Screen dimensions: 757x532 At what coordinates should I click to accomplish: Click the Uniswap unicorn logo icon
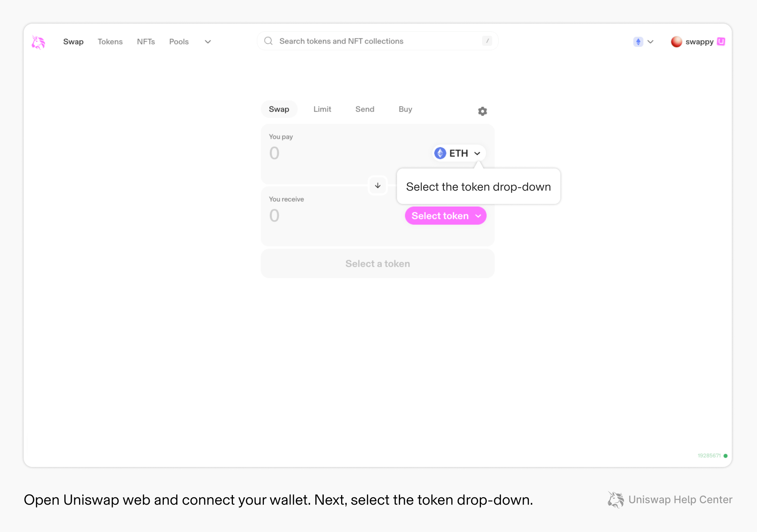(x=38, y=40)
